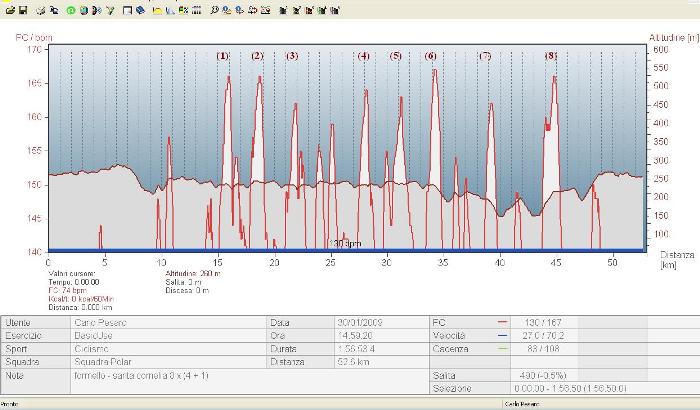700x410 pixels.
Task: Select interval marker (8) on the graph
Action: tap(550, 56)
